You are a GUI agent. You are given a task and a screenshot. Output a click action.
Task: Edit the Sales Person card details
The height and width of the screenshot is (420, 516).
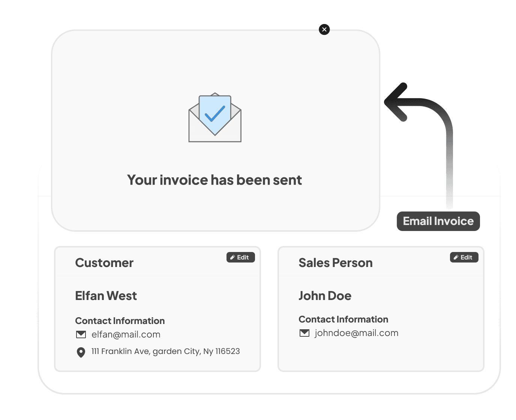464,257
